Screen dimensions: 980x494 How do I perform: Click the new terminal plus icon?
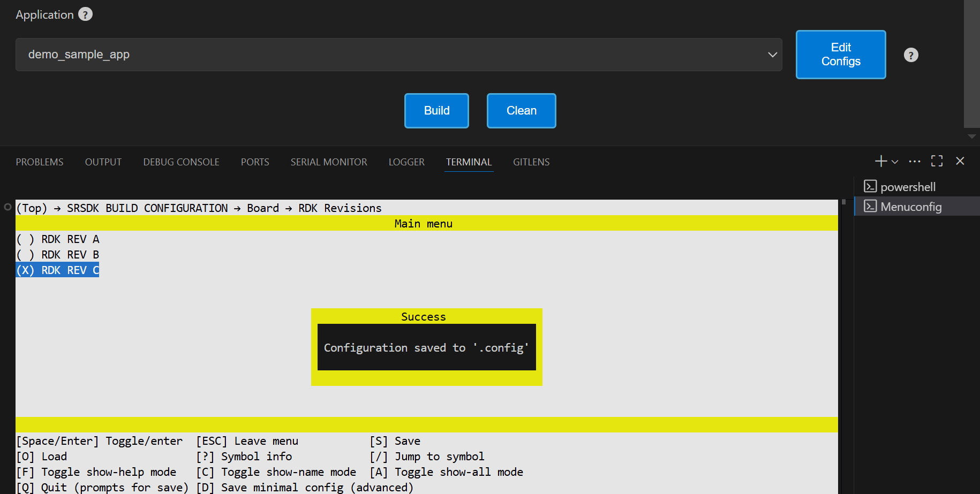coord(880,161)
